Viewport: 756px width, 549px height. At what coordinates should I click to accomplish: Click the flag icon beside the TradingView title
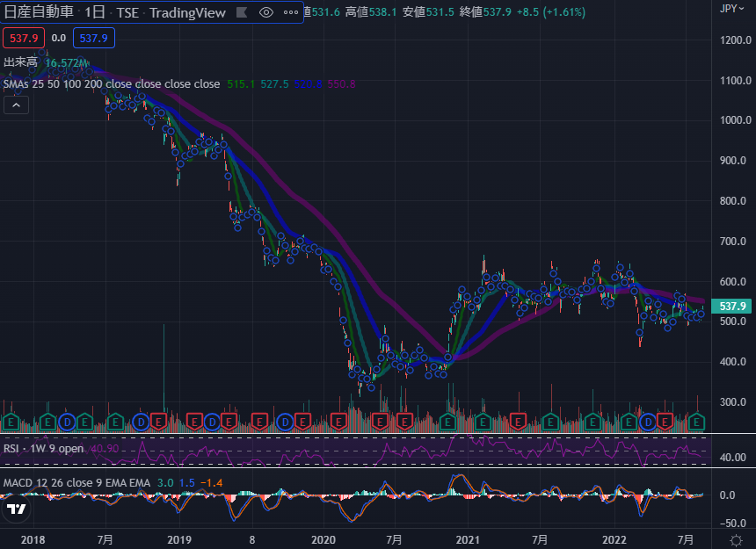(242, 12)
